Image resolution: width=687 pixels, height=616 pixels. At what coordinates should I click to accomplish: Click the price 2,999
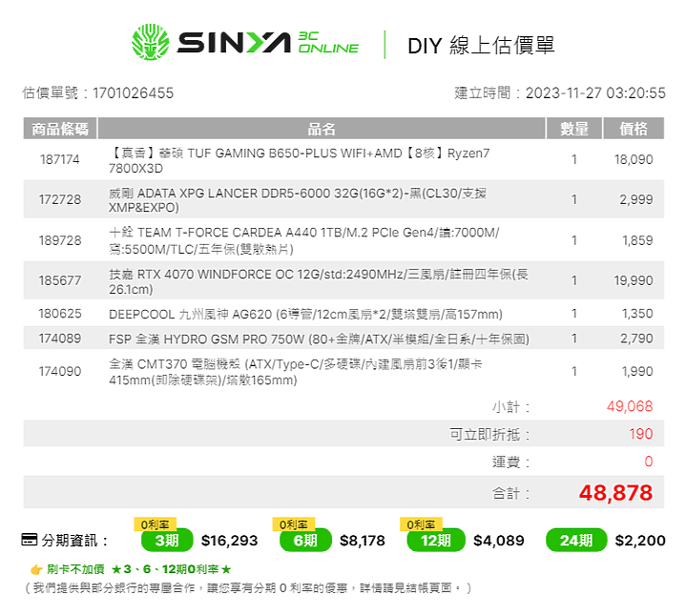coord(636,199)
